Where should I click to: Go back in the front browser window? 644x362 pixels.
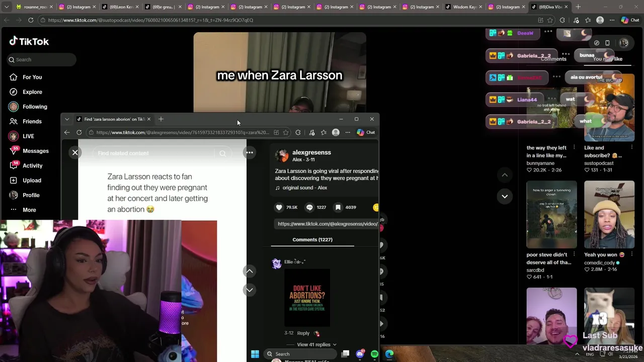tap(67, 132)
